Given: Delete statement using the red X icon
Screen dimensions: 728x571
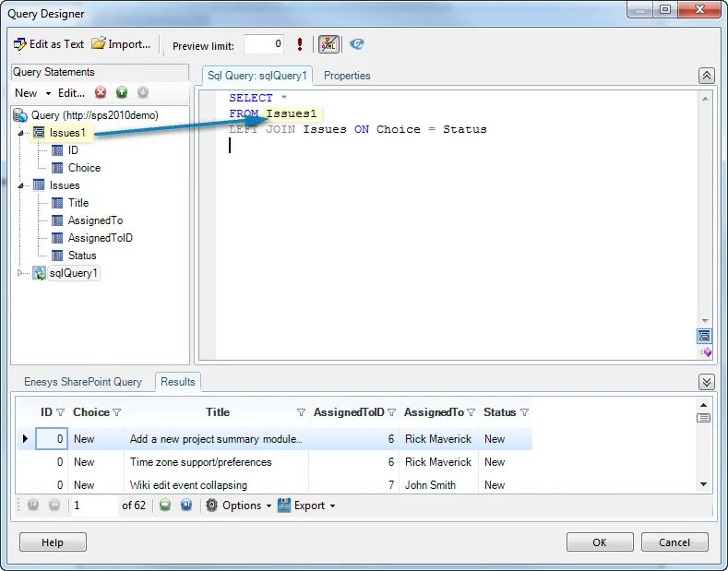Looking at the screenshot, I should (x=101, y=92).
